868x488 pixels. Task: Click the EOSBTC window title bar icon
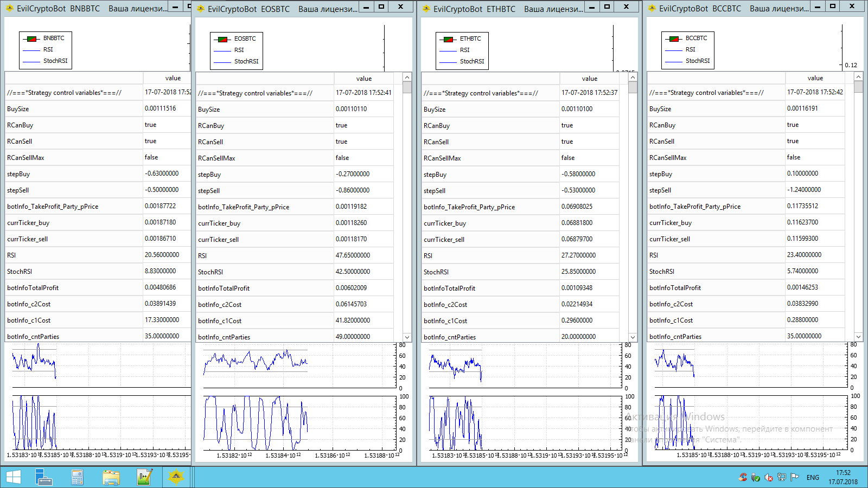pos(200,8)
